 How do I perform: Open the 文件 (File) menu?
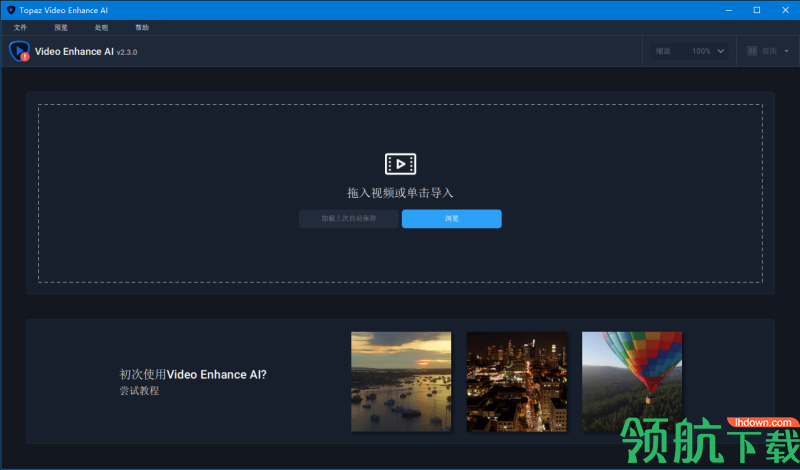coord(20,28)
